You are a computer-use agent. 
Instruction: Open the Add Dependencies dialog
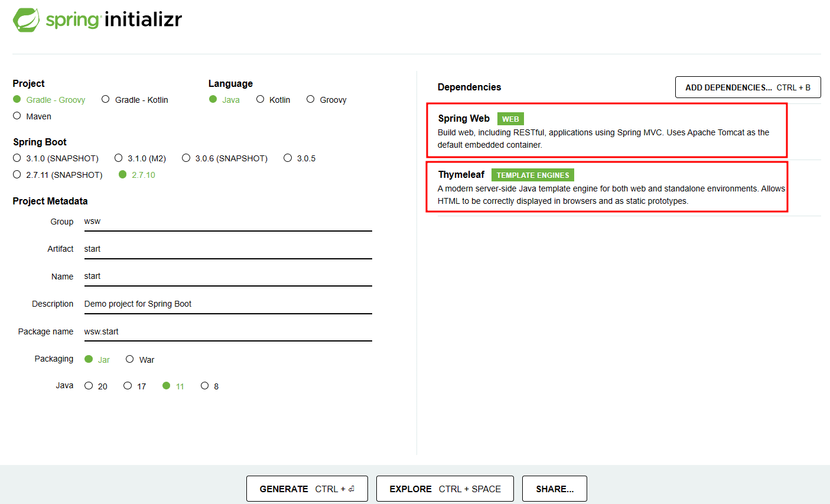pyautogui.click(x=748, y=87)
